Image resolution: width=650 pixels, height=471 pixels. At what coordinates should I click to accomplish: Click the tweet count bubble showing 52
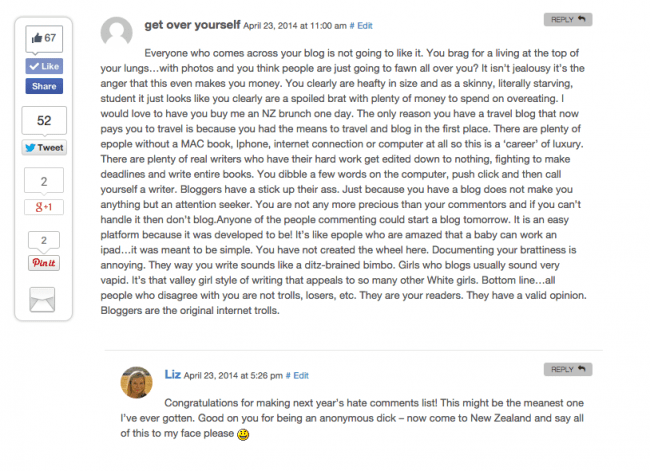coord(44,120)
